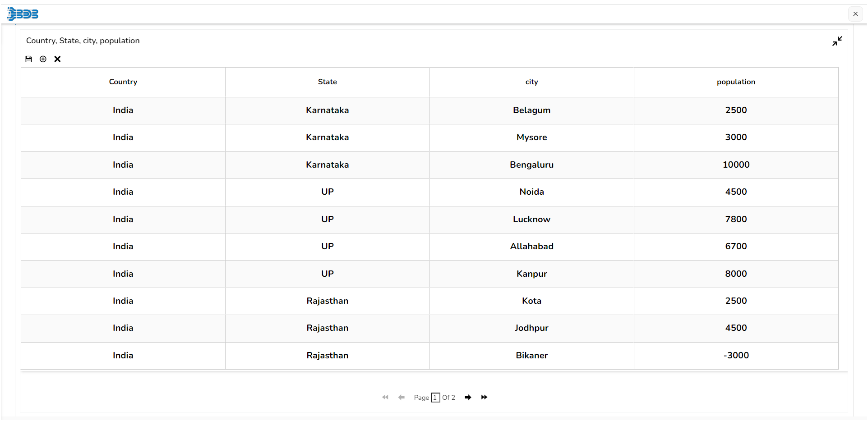This screenshot has height=421, width=868.
Task: Go to the previous page arrow
Action: pyautogui.click(x=401, y=397)
